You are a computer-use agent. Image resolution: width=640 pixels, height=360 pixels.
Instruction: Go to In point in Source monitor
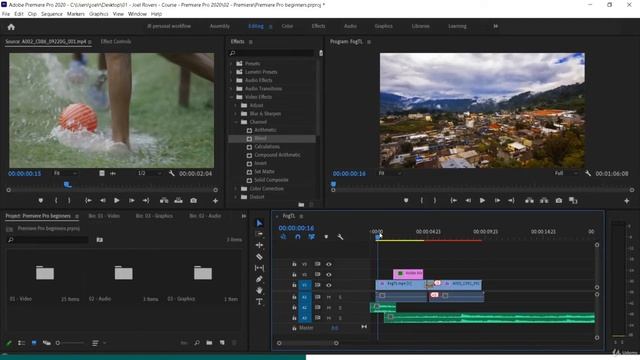(x=88, y=200)
